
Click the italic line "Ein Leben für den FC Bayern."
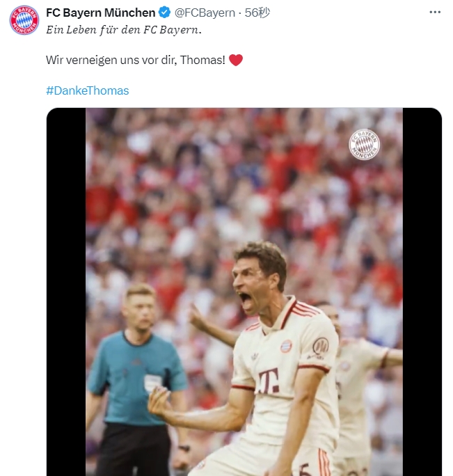point(124,30)
